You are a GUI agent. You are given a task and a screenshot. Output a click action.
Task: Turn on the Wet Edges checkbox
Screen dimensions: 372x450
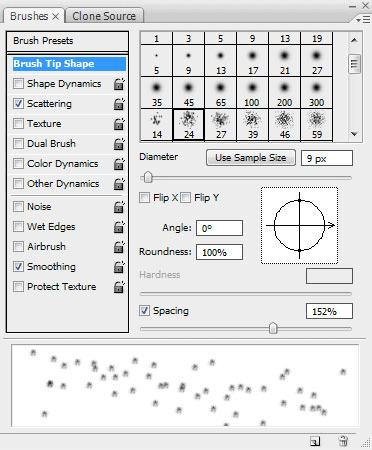tap(18, 226)
